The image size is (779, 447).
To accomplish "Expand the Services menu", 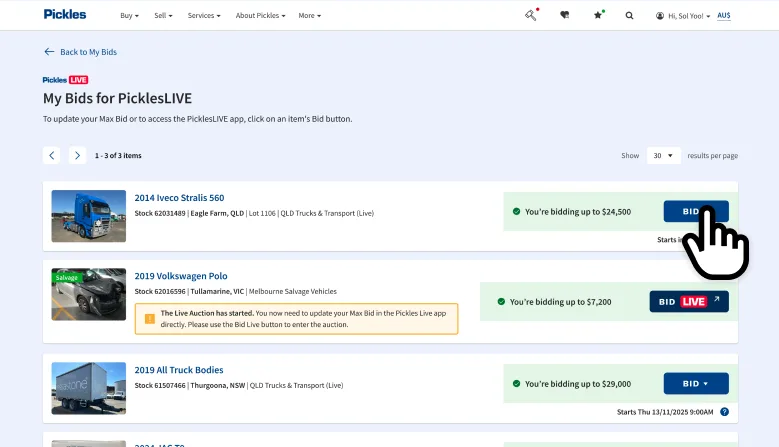I will pyautogui.click(x=204, y=15).
